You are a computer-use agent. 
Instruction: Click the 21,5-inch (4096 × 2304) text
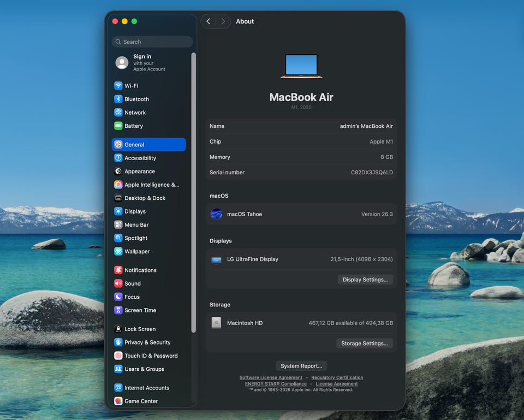pyautogui.click(x=361, y=259)
